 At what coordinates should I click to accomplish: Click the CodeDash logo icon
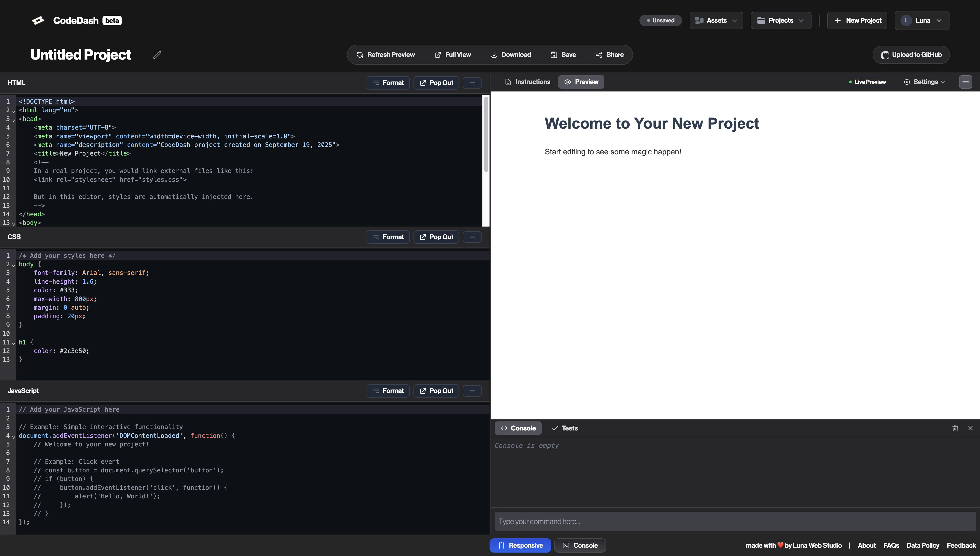(38, 21)
